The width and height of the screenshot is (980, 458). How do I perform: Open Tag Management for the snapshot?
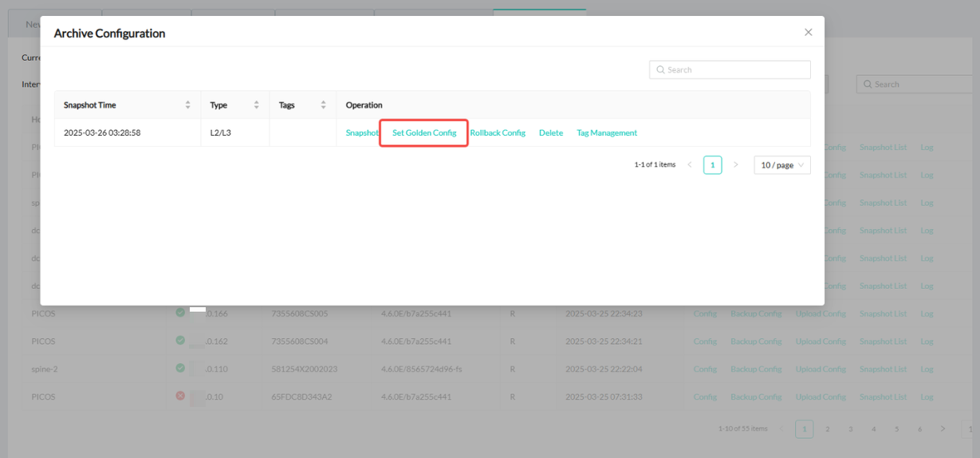(x=607, y=133)
